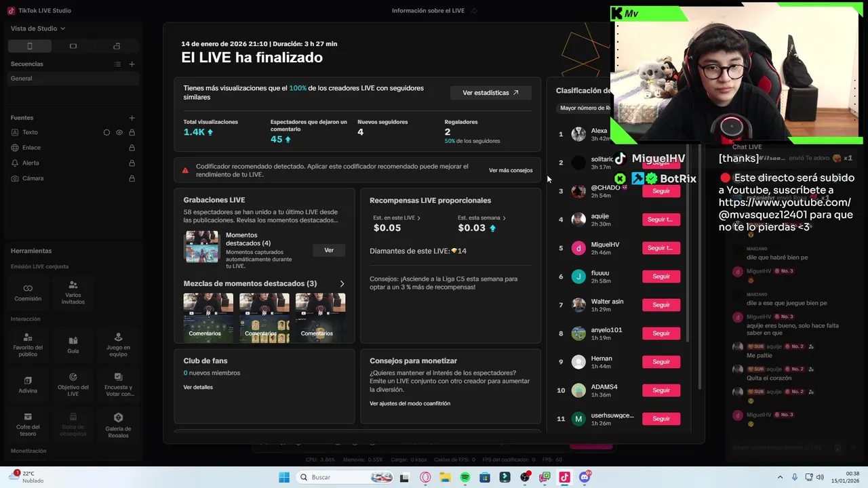Toggle lock on Enlace source
Viewport: 868px width, 488px height.
pos(132,148)
